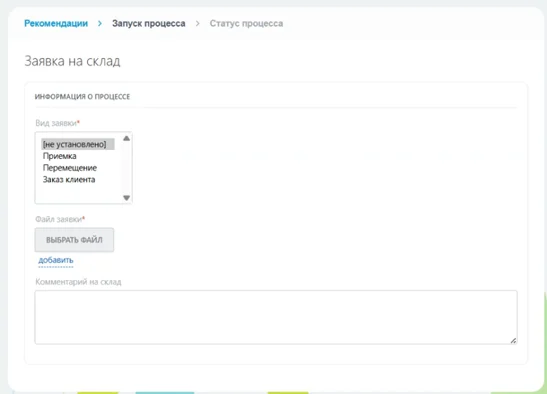Select the [не установлено] list option
The width and height of the screenshot is (547, 394).
tap(77, 144)
